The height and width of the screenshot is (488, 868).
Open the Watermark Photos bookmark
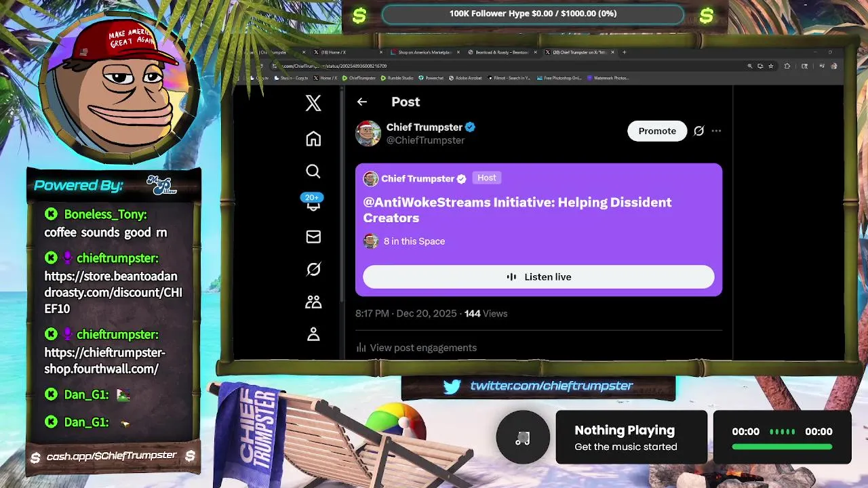(608, 78)
